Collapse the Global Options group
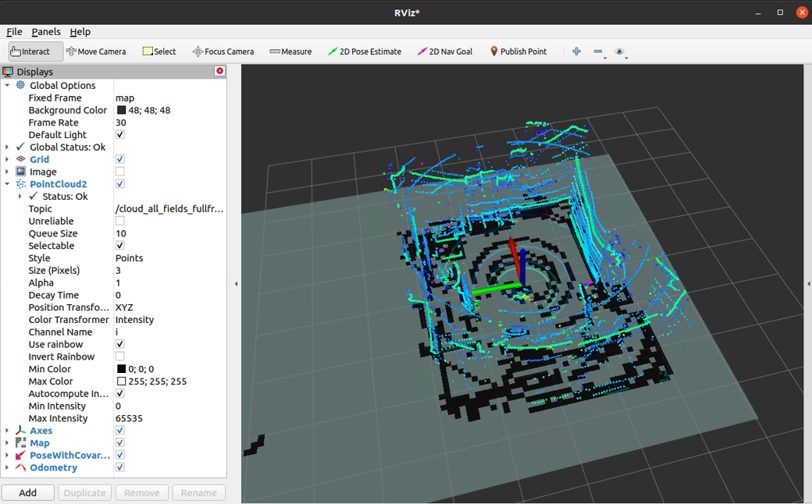Image resolution: width=812 pixels, height=504 pixels. pos(8,85)
